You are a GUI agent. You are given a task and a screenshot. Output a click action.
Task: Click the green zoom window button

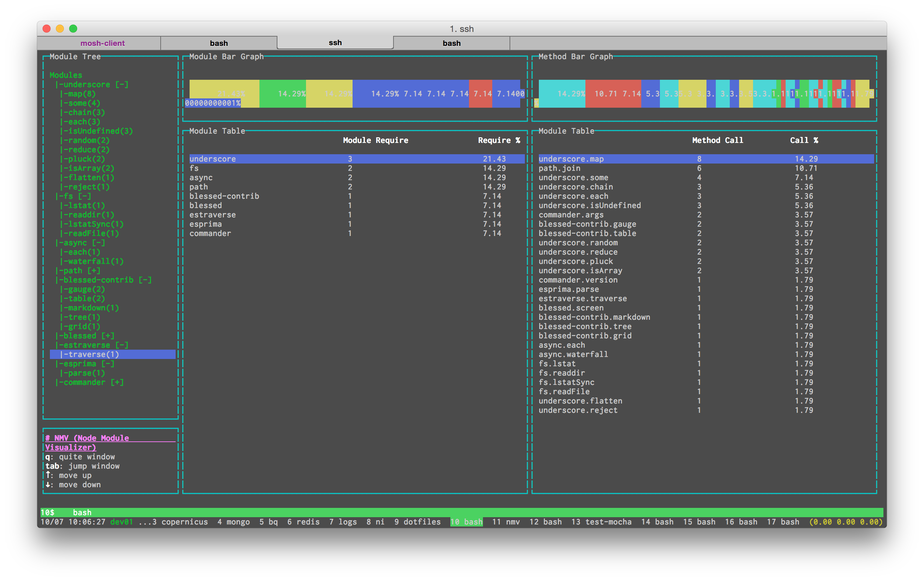pyautogui.click(x=73, y=29)
